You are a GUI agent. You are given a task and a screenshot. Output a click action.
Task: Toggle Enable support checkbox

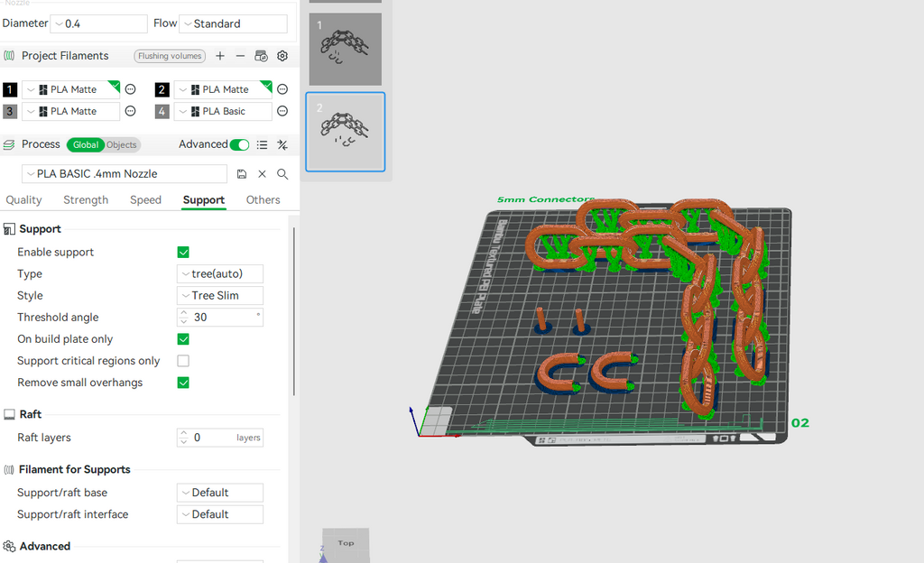[183, 252]
